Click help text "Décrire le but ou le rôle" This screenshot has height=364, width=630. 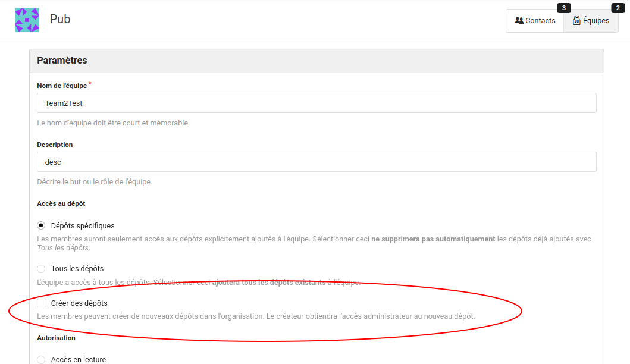click(95, 181)
